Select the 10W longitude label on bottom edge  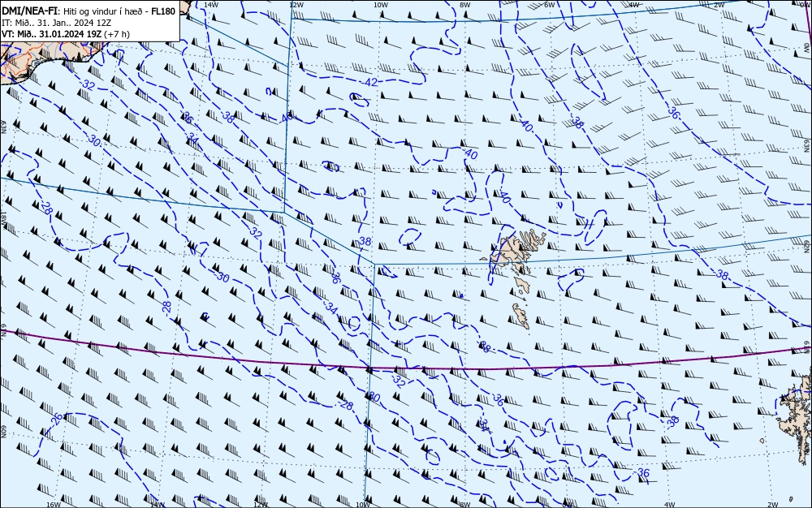pos(363,505)
